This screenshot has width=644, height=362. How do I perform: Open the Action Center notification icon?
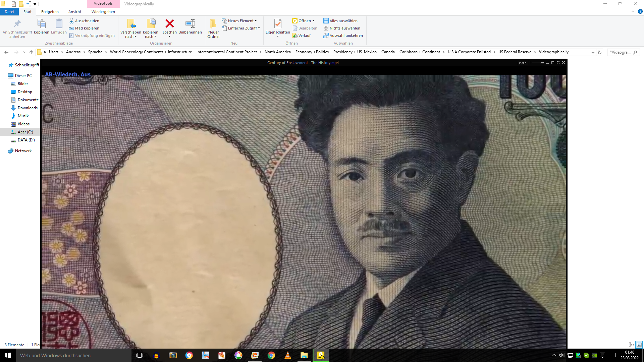tap(602, 355)
